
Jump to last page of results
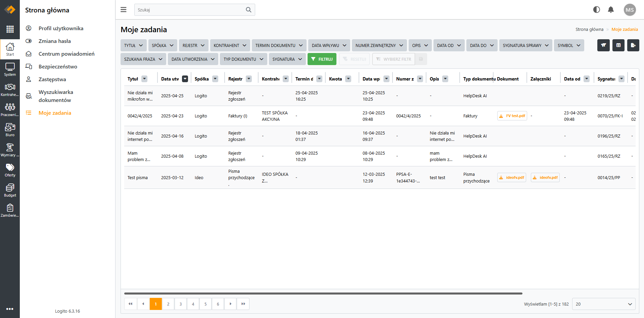[243, 304]
